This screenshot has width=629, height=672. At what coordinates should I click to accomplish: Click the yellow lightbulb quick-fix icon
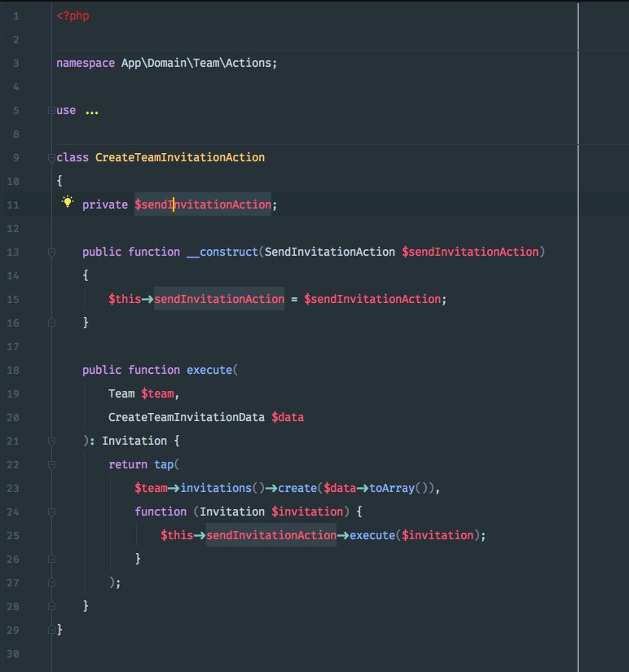click(x=68, y=201)
